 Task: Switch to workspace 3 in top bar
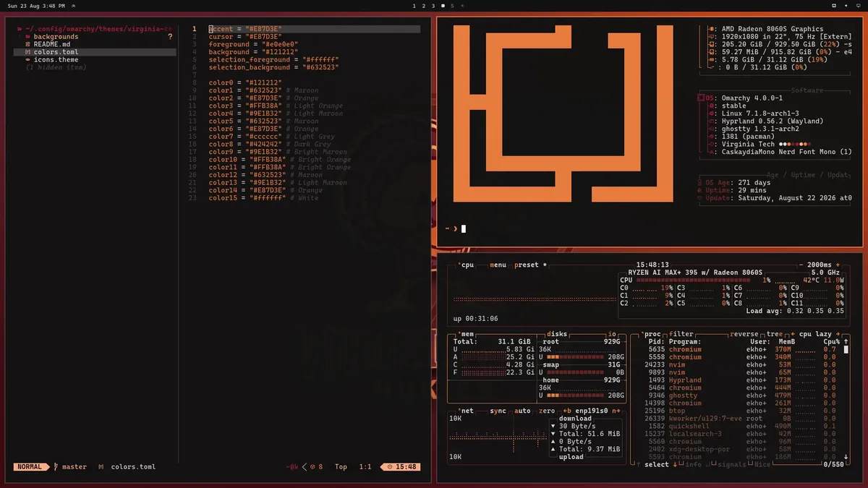click(433, 6)
